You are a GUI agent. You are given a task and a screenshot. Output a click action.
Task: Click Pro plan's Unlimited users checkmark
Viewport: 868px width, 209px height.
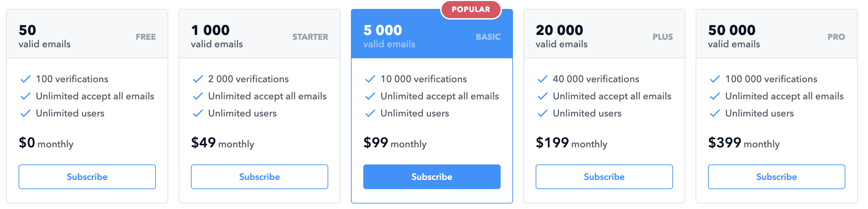715,113
